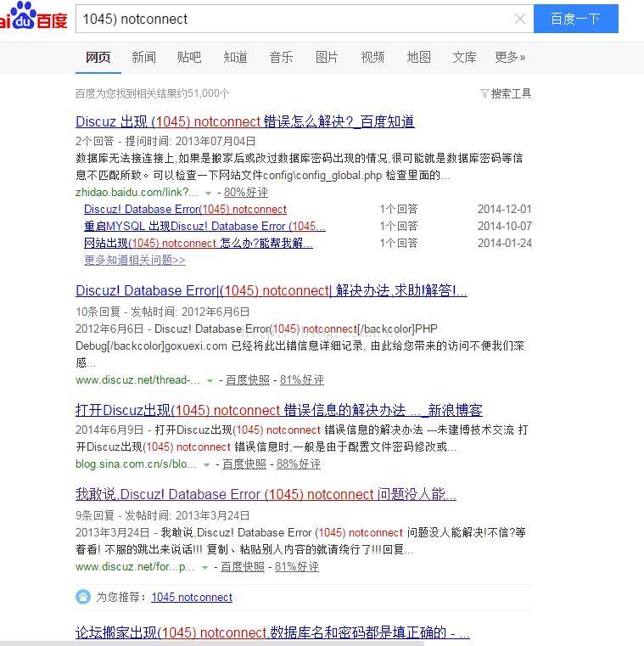Open sub-link '网站出现(1045) notconnect 怎么办?能帮我解...'
The width and height of the screenshot is (644, 646).
tap(198, 243)
